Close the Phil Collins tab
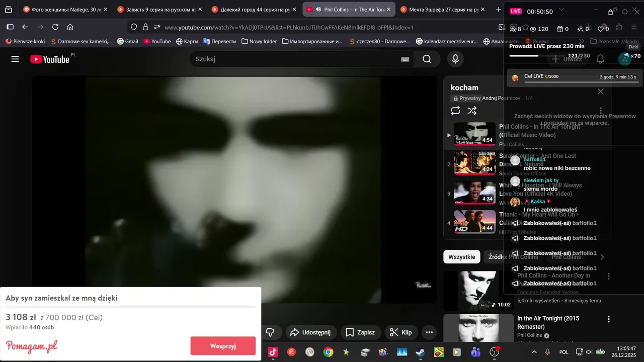Image resolution: width=644 pixels, height=362 pixels. pyautogui.click(x=388, y=10)
